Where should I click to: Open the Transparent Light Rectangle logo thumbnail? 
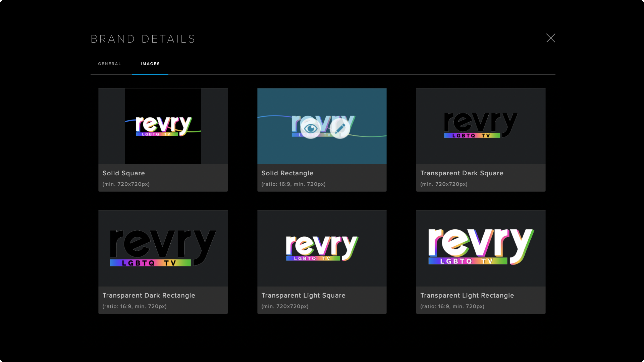481,248
